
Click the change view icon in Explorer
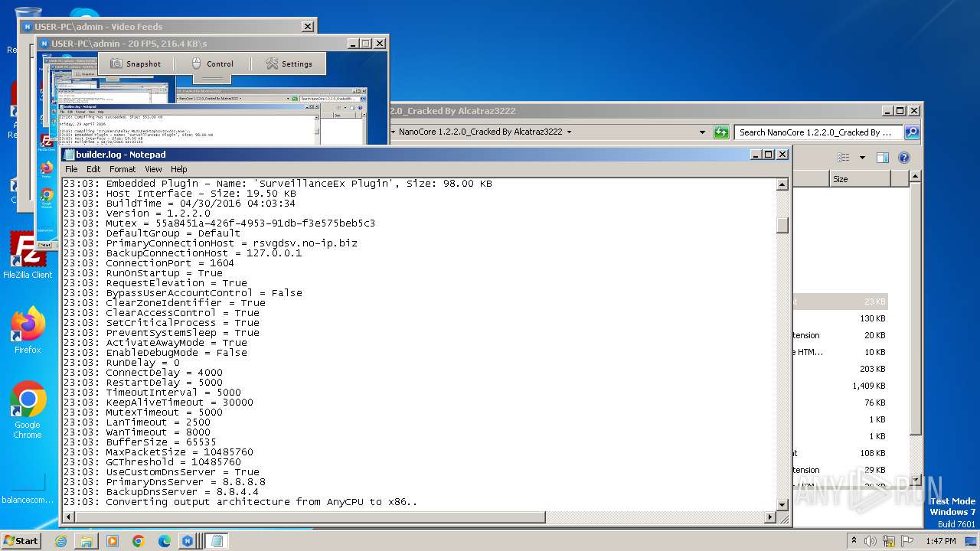843,158
